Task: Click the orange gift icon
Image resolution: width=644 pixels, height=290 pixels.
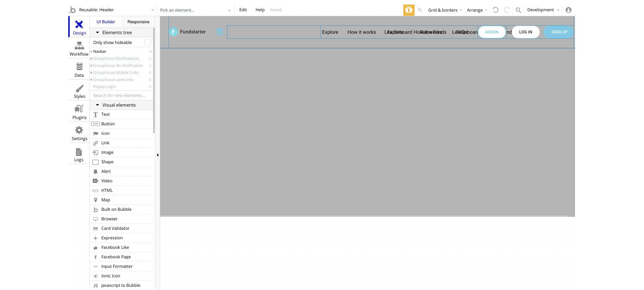Action: pos(409,10)
